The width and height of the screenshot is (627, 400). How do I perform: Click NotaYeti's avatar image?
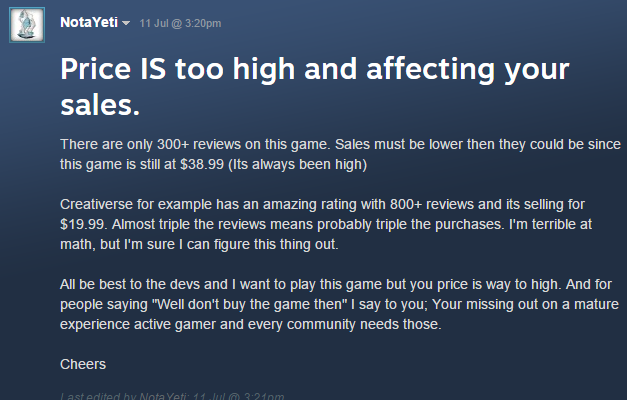pos(28,23)
